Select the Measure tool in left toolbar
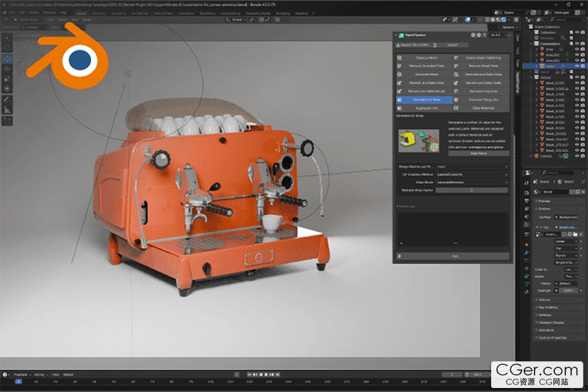 tap(7, 109)
